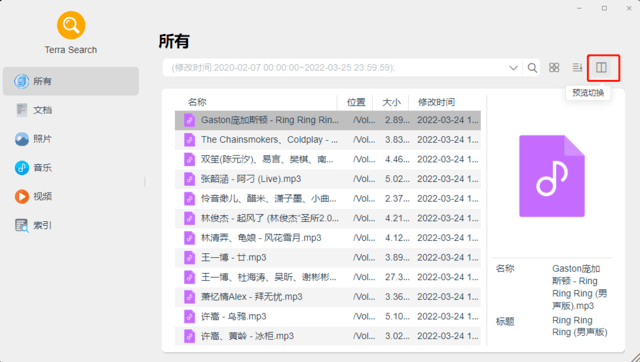This screenshot has height=362, width=640.
Task: Click music file icon of 王一博 - 廿 row
Action: [x=189, y=258]
